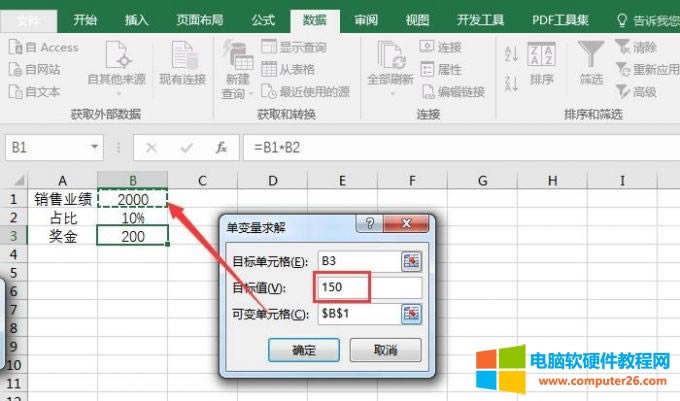Click 目标单元格 field containing B3

[359, 261]
